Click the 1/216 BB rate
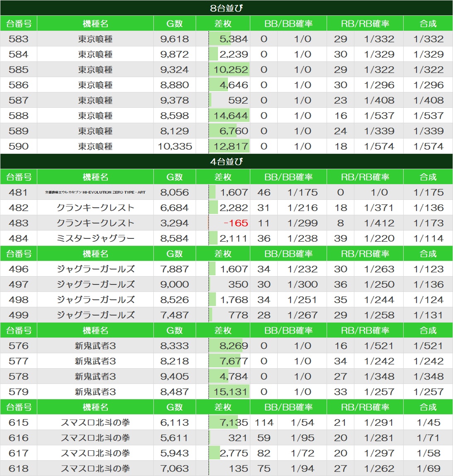The width and height of the screenshot is (453, 476). click(303, 208)
